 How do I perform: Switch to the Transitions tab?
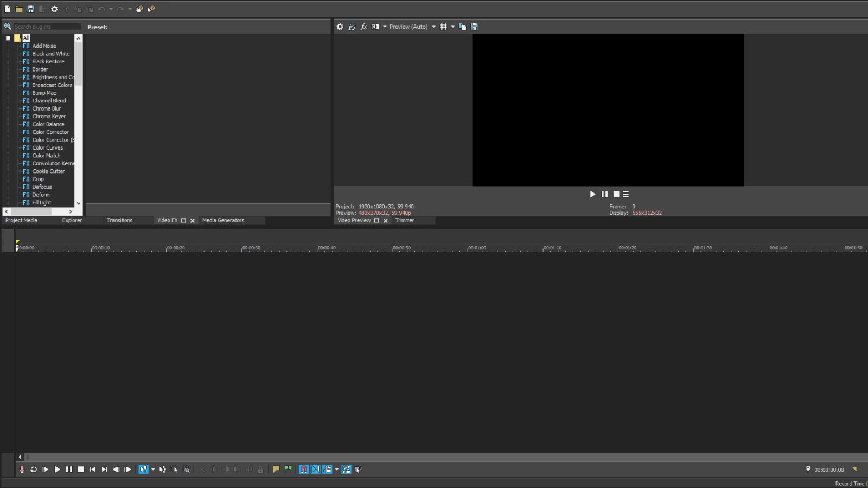119,220
